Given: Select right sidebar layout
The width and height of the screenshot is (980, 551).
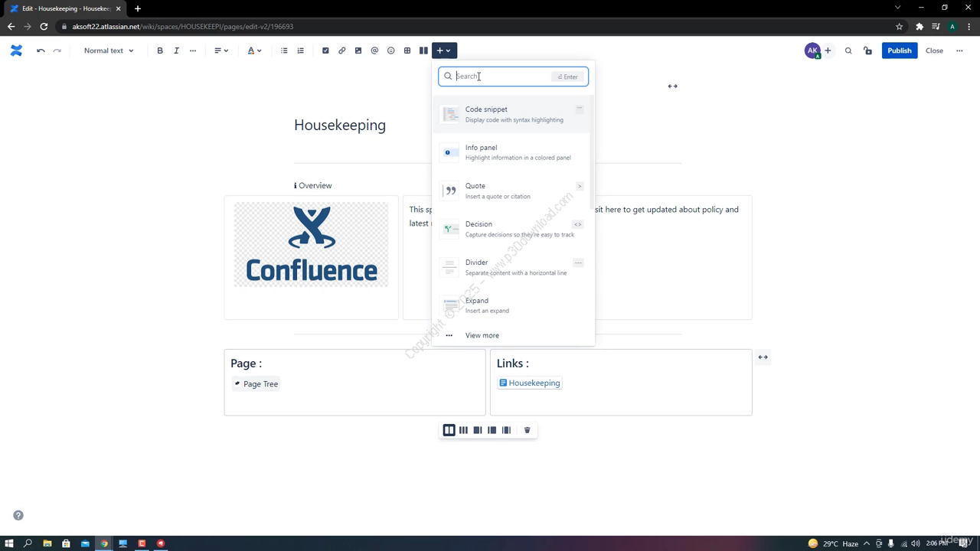Looking at the screenshot, I should click(x=478, y=430).
